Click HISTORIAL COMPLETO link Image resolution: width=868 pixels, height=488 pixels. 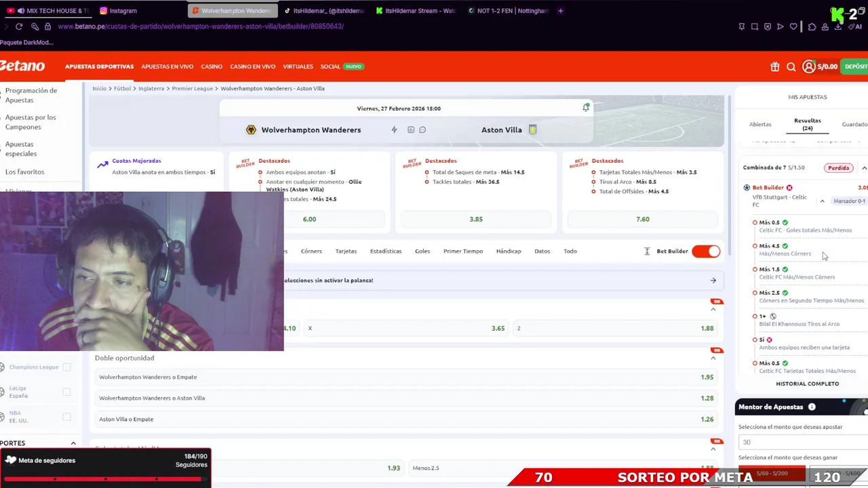[807, 384]
